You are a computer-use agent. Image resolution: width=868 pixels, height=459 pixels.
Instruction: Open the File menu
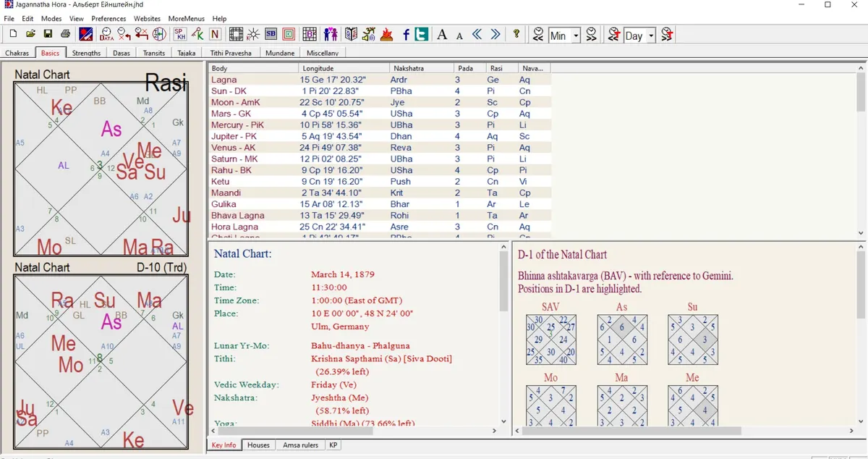9,18
